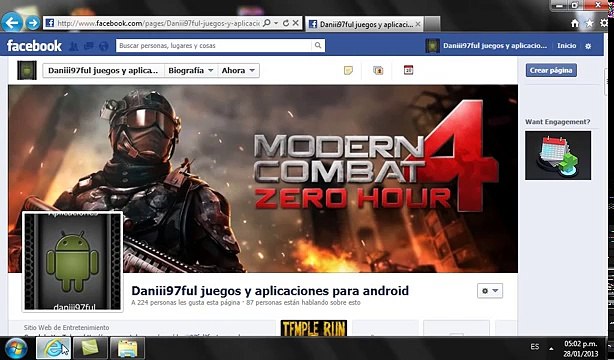Open the Android robot profile picture

click(72, 261)
